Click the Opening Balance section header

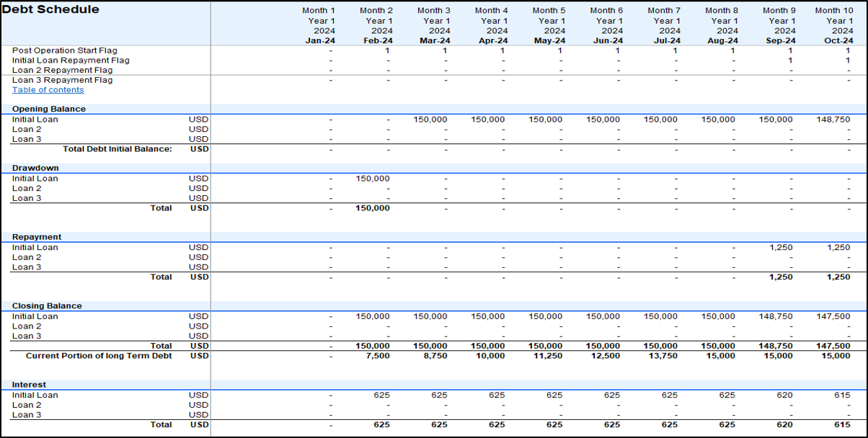tap(48, 109)
